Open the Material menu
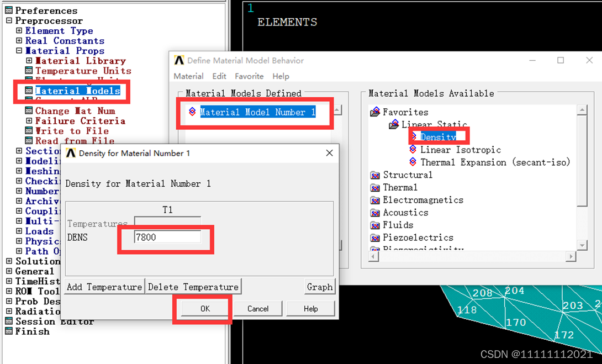602x364 pixels. pyautogui.click(x=188, y=76)
